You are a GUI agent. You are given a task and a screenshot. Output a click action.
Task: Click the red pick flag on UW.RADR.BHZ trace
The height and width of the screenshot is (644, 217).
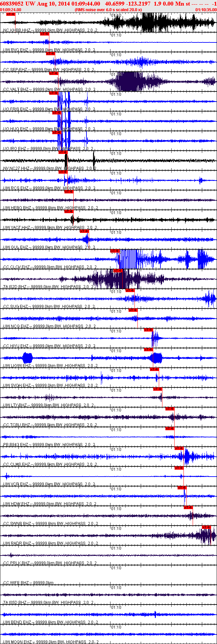coord(206,527)
